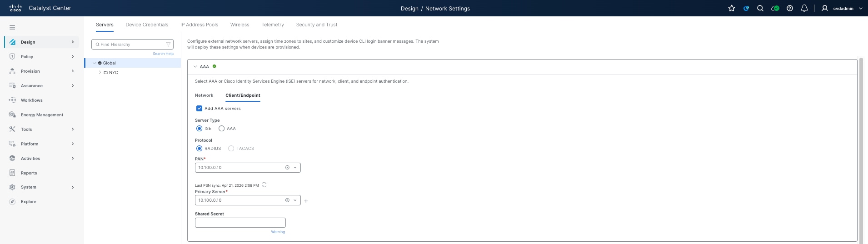Click the Search Help link
This screenshot has width=868, height=244.
point(163,54)
